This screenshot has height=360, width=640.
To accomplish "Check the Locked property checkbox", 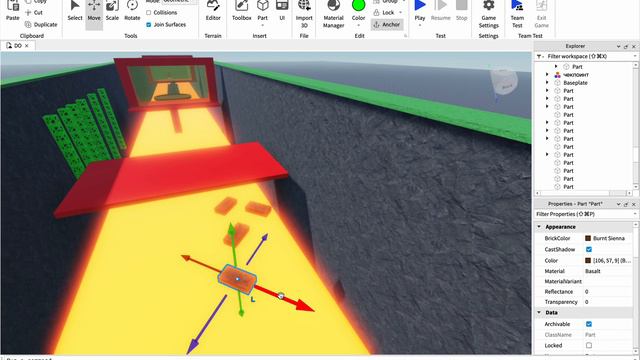I will 589,345.
